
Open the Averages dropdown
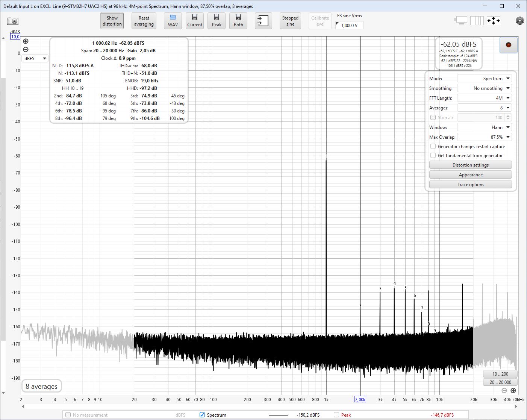click(x=484, y=108)
